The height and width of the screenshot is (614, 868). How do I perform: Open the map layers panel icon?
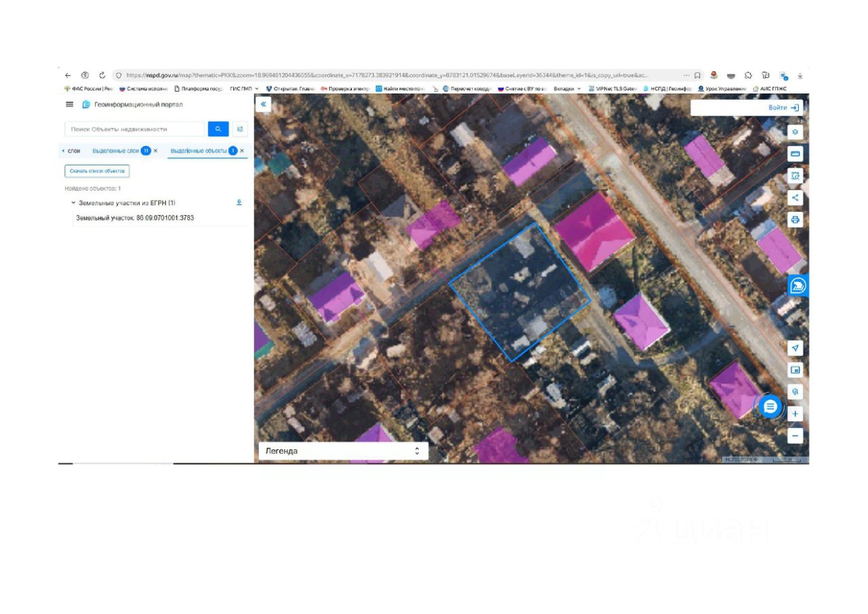[795, 132]
